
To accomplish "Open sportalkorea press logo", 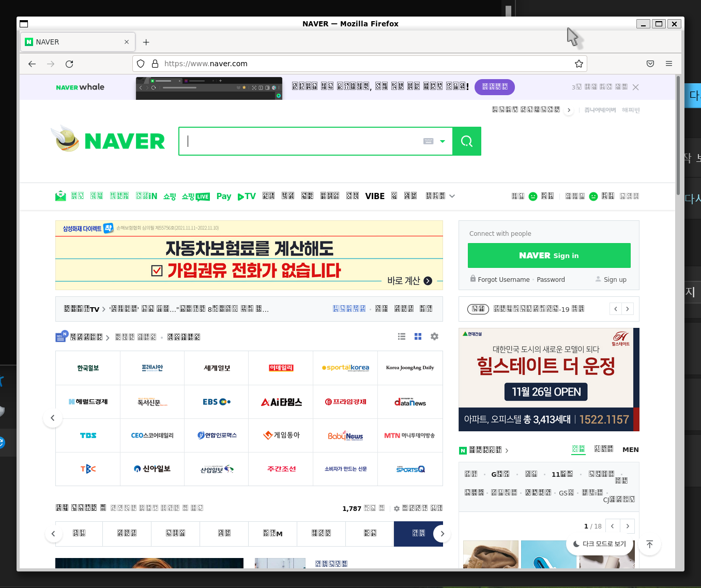I will [345, 368].
